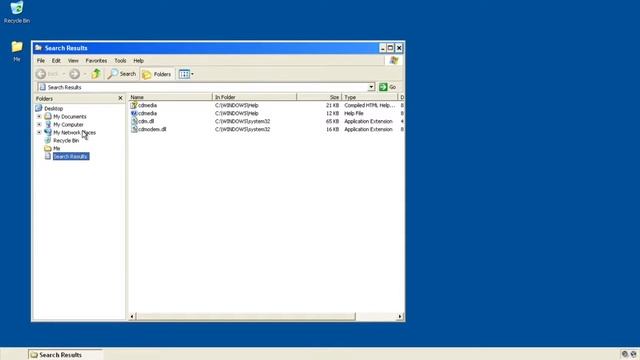Click the last system tray icon
Viewport: 640px width, 360px height.
coord(633,354)
